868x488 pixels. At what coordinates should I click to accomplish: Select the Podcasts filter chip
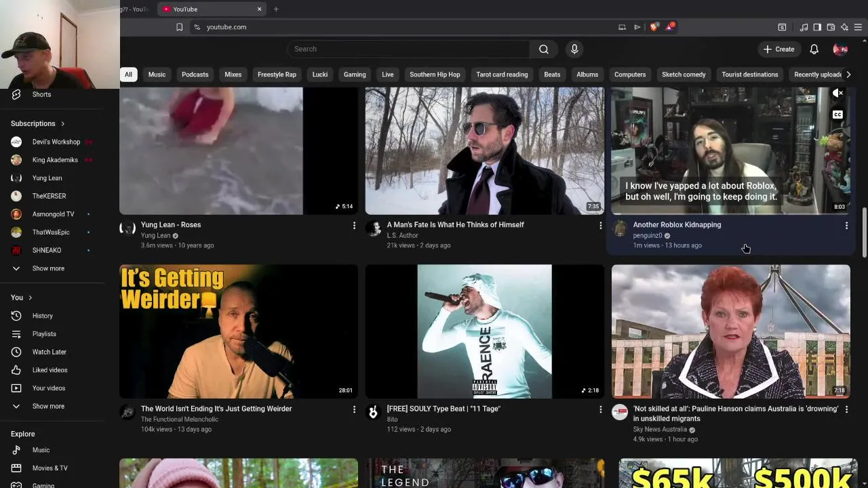195,75
